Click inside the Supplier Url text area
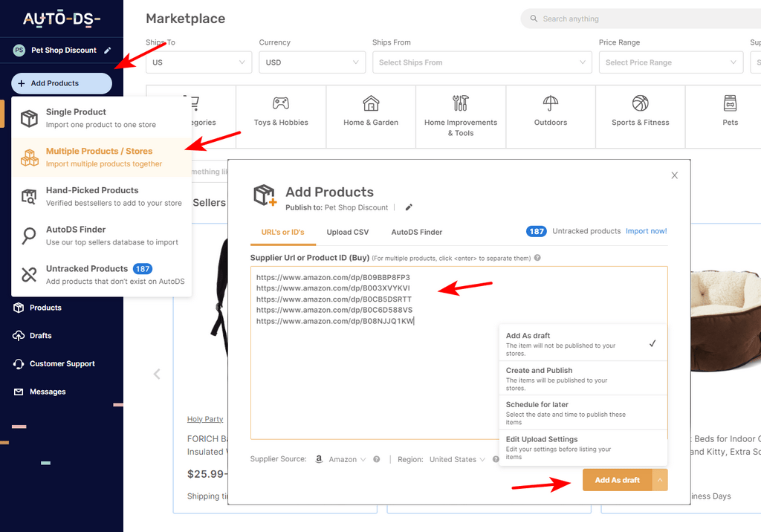Viewport: 761px width, 532px height. [374, 379]
